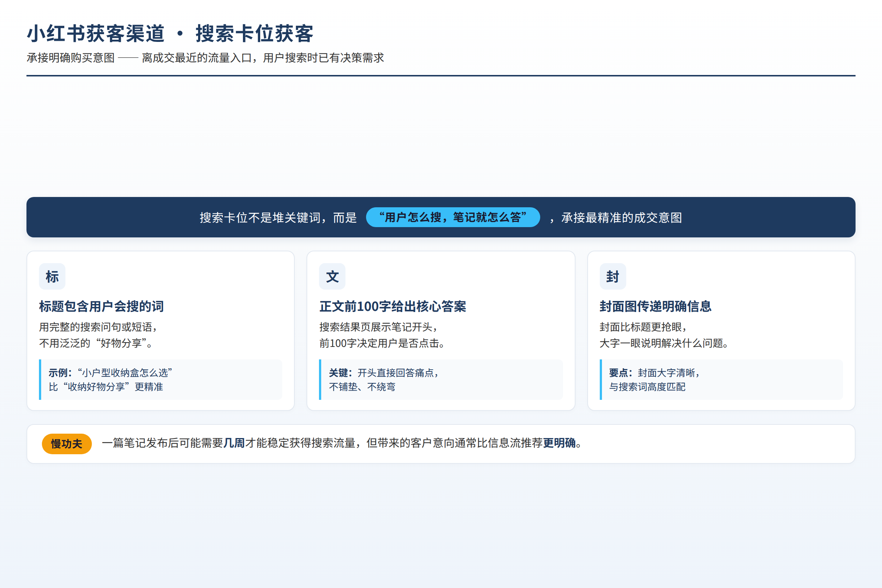Click text 不用泛泛的“好物分享”。
Screen dimensions: 882x588
pos(96,343)
